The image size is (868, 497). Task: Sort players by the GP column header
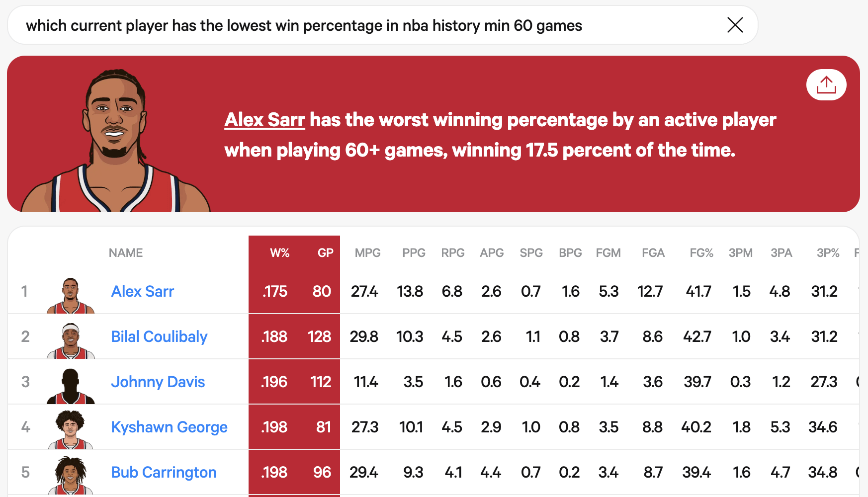pos(326,252)
